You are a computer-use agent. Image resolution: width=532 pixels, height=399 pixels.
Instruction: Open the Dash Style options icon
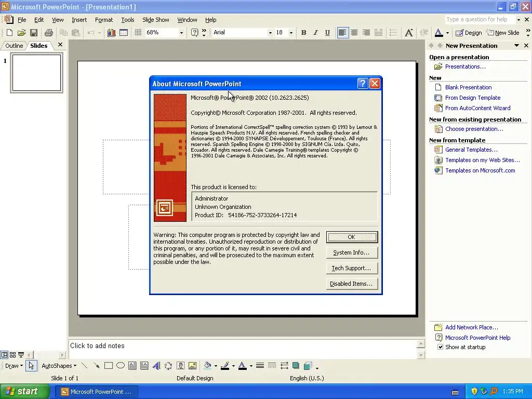[272, 366]
